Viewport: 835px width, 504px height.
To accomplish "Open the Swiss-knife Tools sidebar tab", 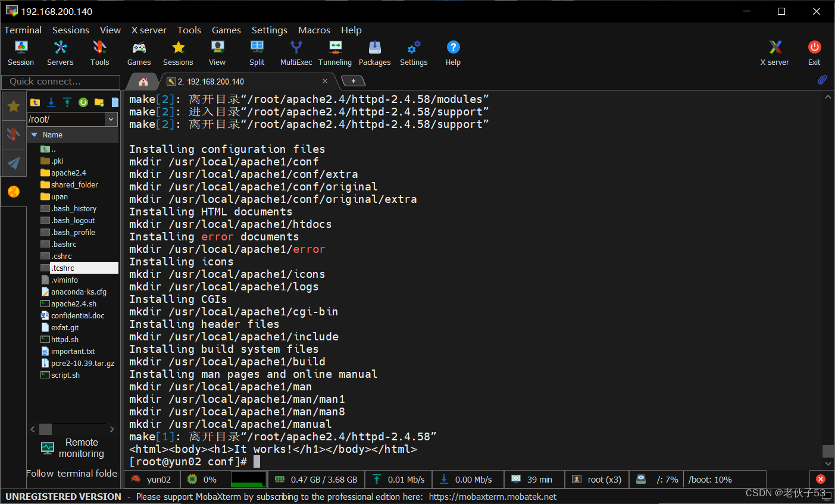I will pyautogui.click(x=14, y=134).
